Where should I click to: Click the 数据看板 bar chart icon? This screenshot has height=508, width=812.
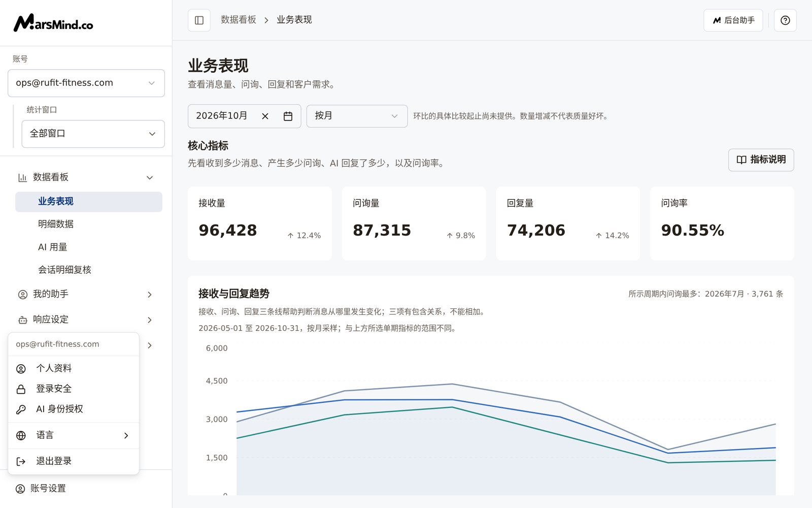[x=22, y=178]
